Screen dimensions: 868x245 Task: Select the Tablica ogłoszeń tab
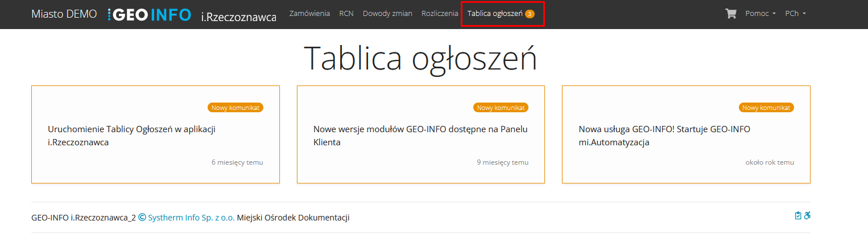click(x=495, y=14)
